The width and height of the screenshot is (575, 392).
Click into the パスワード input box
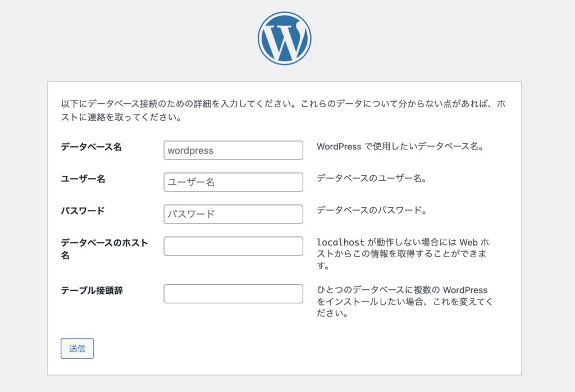pyautogui.click(x=233, y=214)
